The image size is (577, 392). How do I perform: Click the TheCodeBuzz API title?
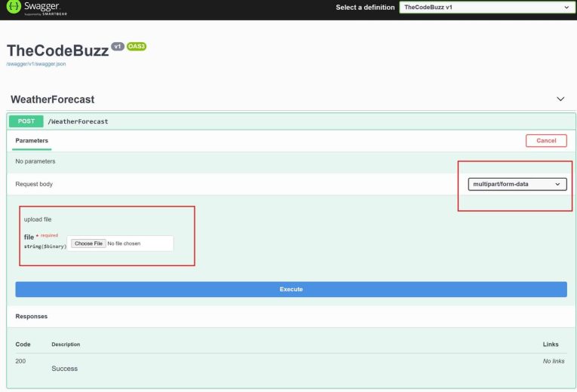pyautogui.click(x=57, y=51)
